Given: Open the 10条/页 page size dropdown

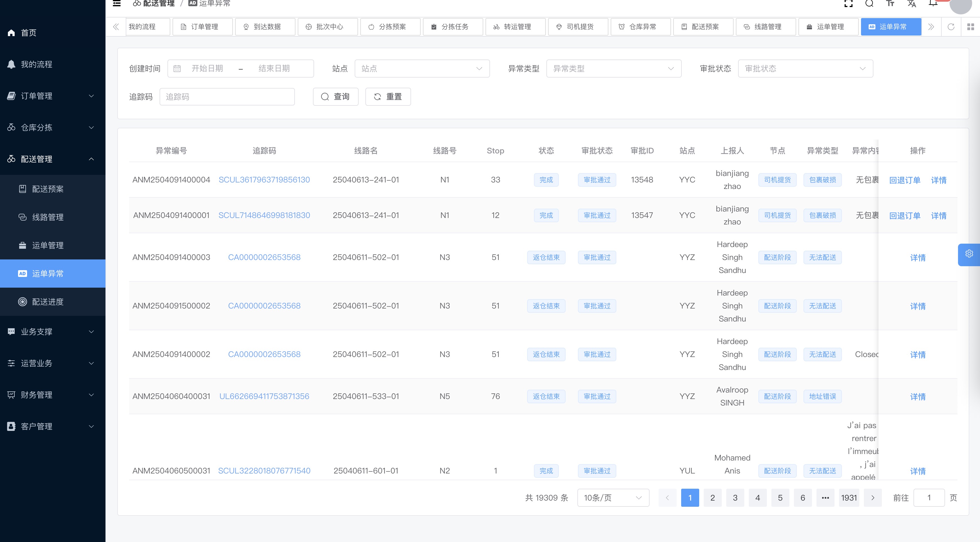Looking at the screenshot, I should 612,497.
